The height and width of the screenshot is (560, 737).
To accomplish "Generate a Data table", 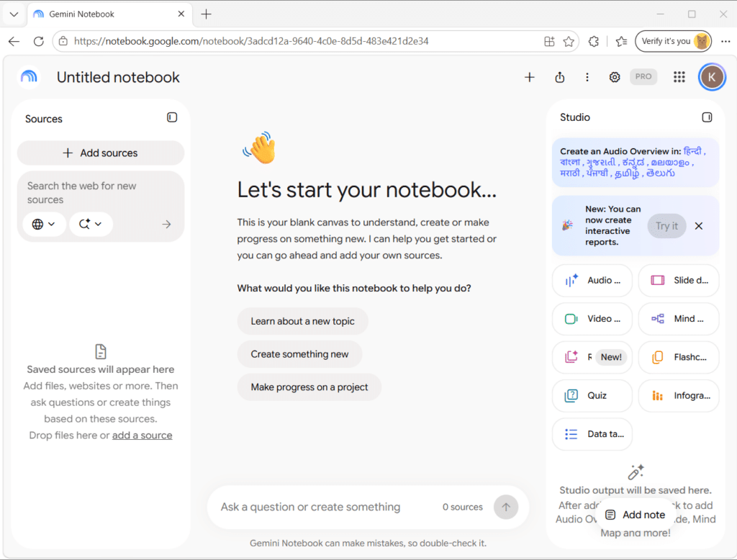I will tap(592, 434).
